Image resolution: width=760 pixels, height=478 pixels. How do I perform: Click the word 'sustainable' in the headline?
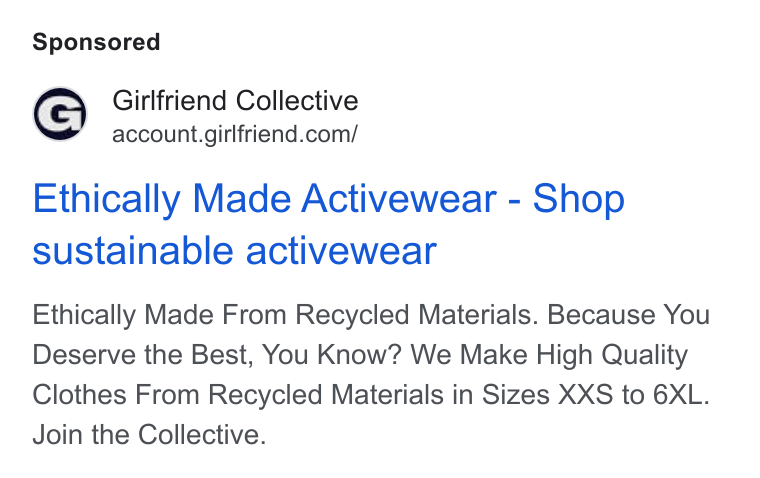[x=133, y=251]
